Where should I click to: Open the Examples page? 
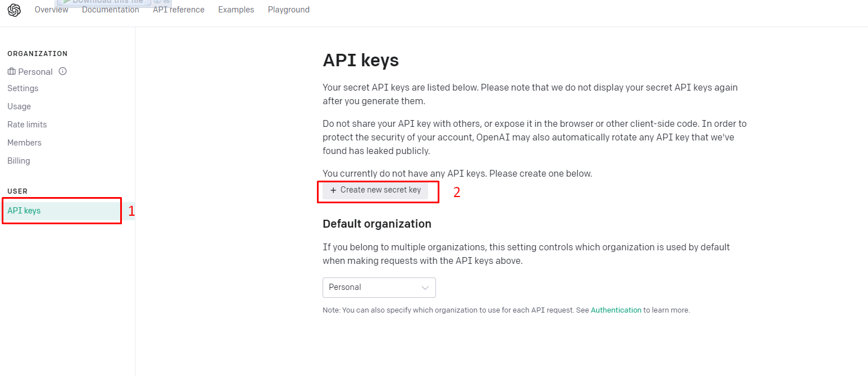pyautogui.click(x=236, y=10)
